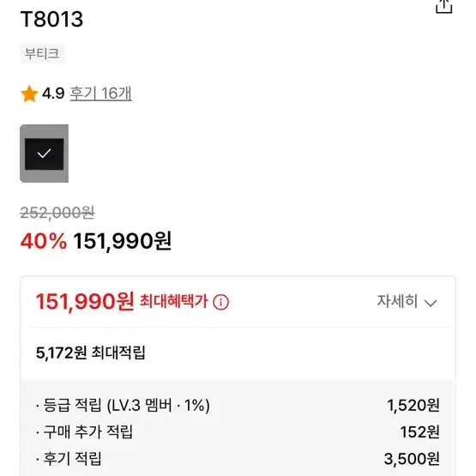Open the 후기 16개 reviews link
The width and height of the screenshot is (476, 476).
pos(101,93)
